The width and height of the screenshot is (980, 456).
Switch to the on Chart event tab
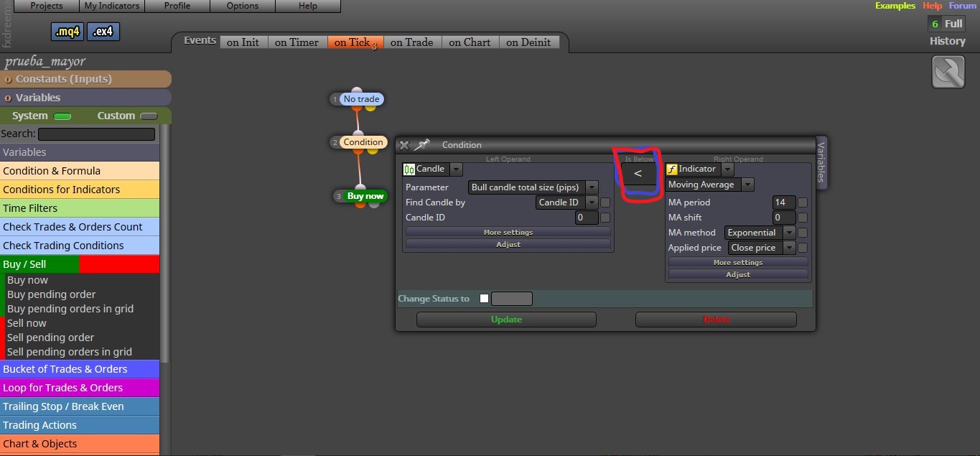point(470,42)
